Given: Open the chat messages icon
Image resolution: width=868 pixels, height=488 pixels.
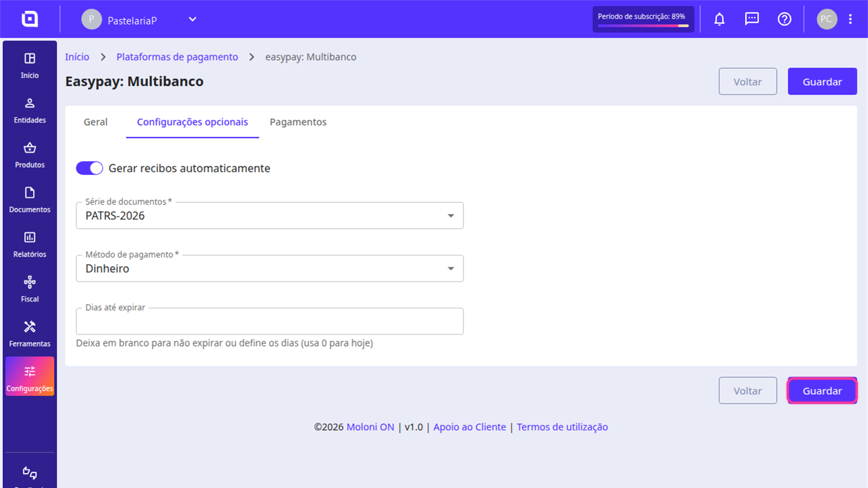Looking at the screenshot, I should [752, 19].
